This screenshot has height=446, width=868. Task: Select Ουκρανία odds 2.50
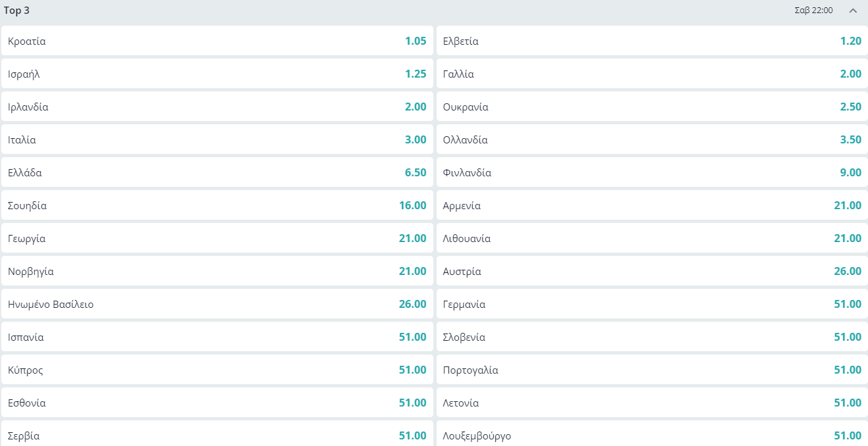(652, 107)
